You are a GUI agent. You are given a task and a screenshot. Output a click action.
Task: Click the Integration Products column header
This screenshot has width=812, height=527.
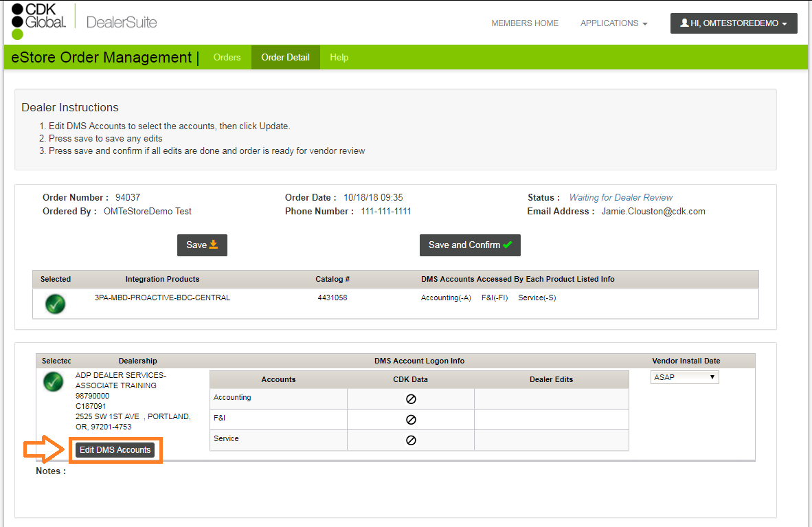click(x=162, y=279)
